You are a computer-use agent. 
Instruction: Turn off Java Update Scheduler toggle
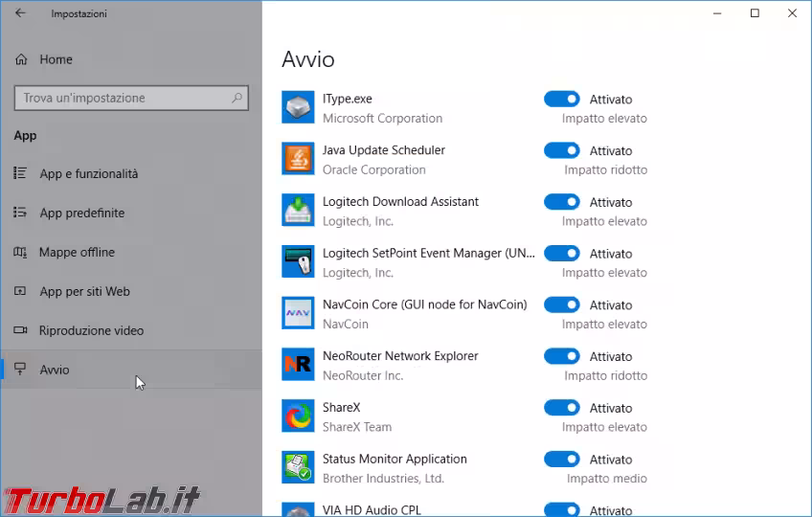click(x=562, y=150)
